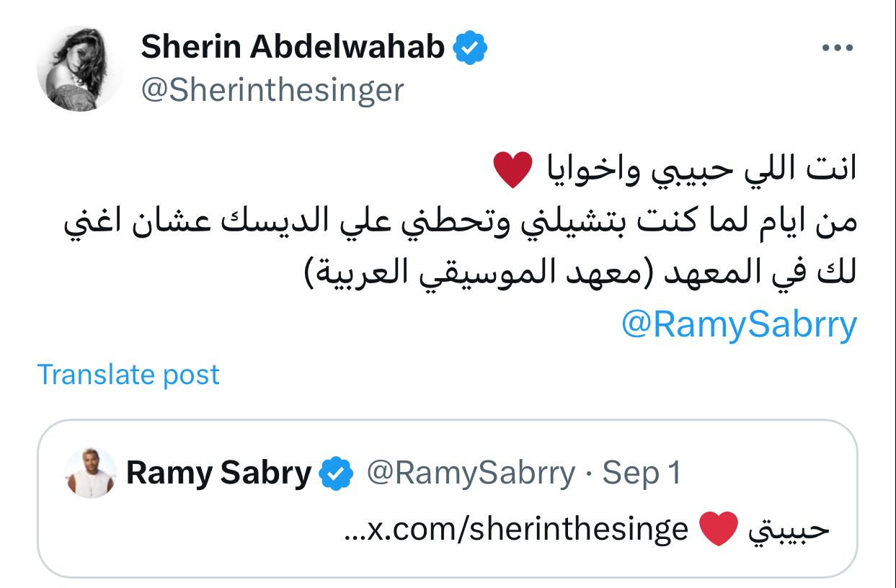Click the Ramy Sabry name in quote
The height and width of the screenshot is (588, 896).
[x=218, y=473]
